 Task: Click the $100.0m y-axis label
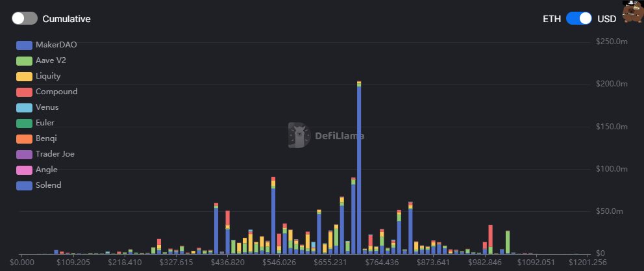click(x=612, y=169)
